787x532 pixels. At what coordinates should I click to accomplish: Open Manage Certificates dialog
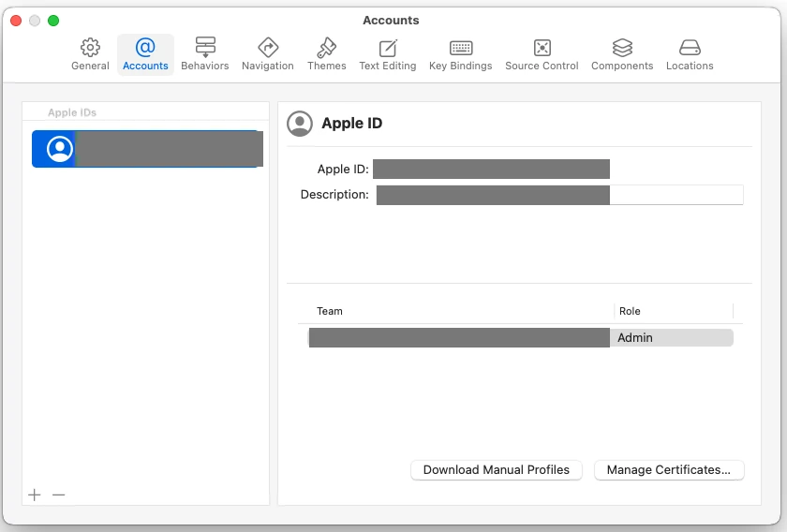tap(669, 470)
